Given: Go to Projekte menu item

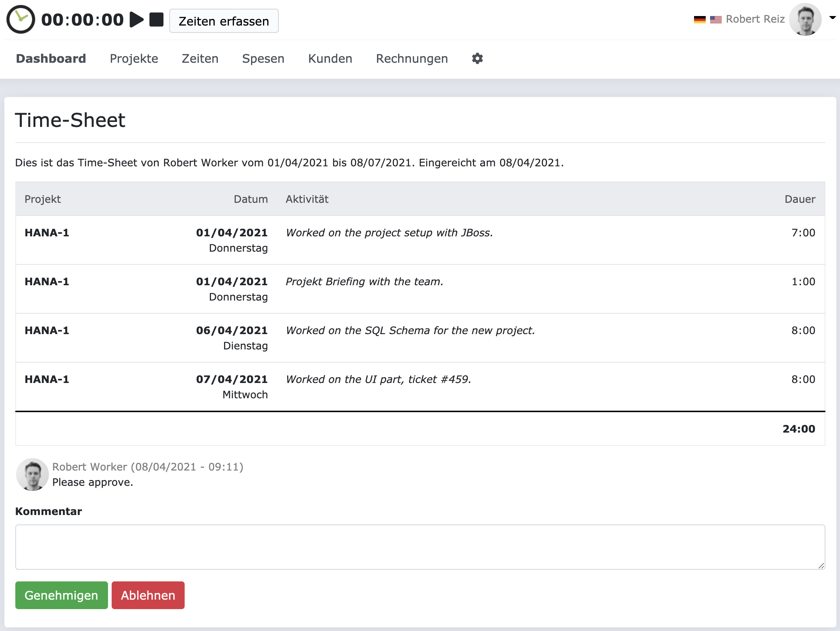Looking at the screenshot, I should pyautogui.click(x=134, y=58).
